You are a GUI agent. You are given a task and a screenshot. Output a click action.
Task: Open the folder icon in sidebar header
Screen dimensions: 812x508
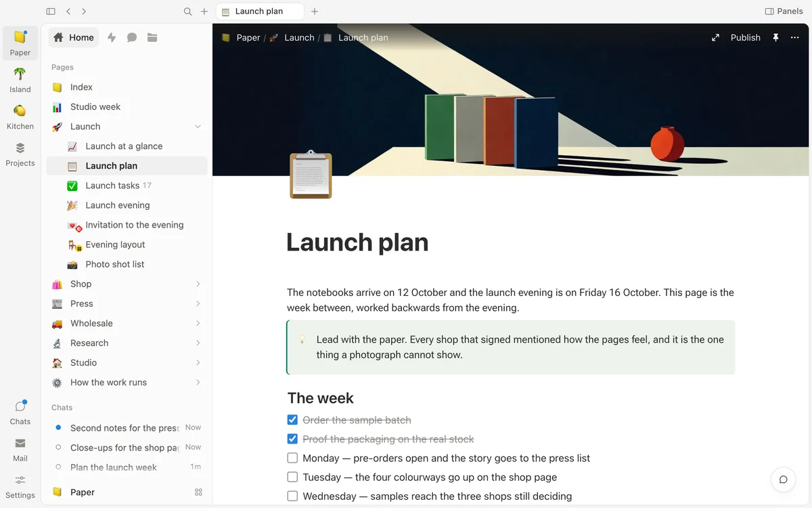[x=152, y=38]
